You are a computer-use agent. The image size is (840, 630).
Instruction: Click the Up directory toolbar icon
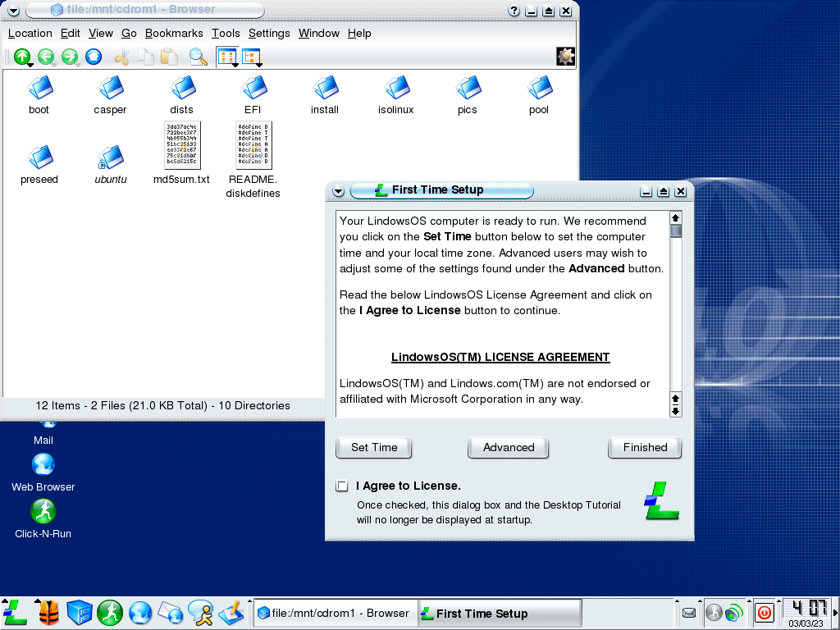[x=22, y=57]
